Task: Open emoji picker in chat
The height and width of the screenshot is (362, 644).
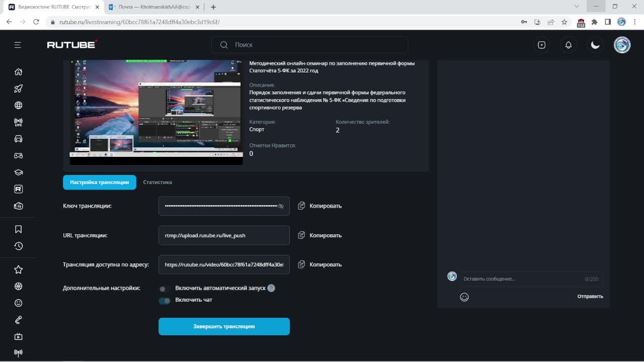Action: (464, 297)
